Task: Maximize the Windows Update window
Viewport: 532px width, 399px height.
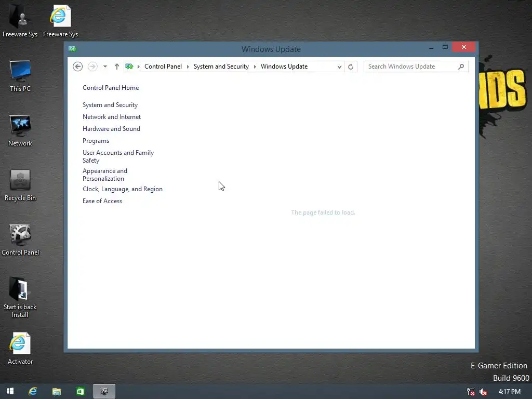Action: click(x=445, y=47)
